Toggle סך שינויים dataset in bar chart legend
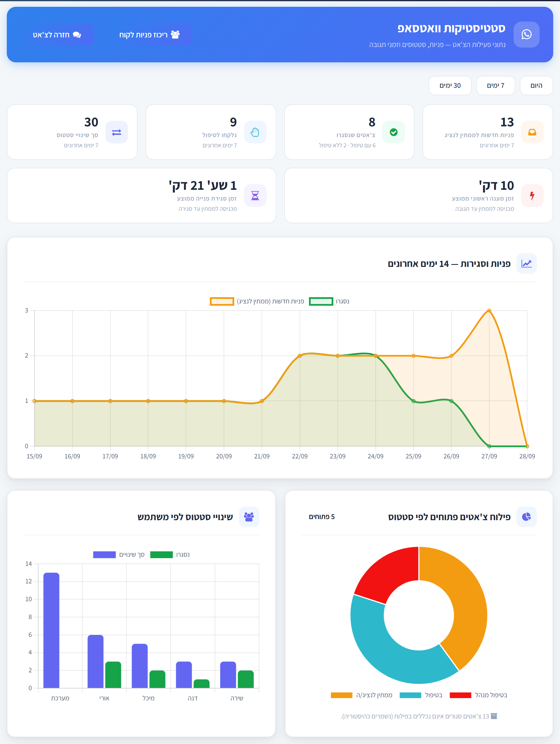 click(119, 555)
